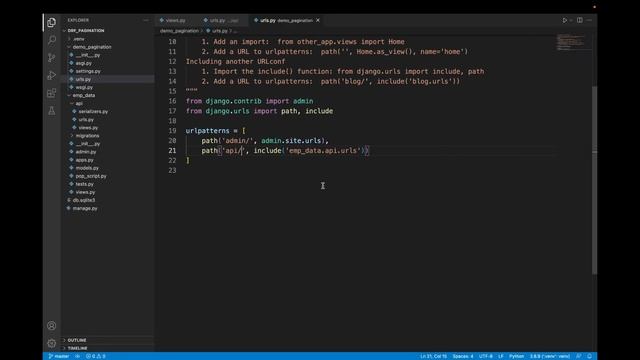Open the Source Control view
This screenshot has width=640, height=360.
point(51,58)
